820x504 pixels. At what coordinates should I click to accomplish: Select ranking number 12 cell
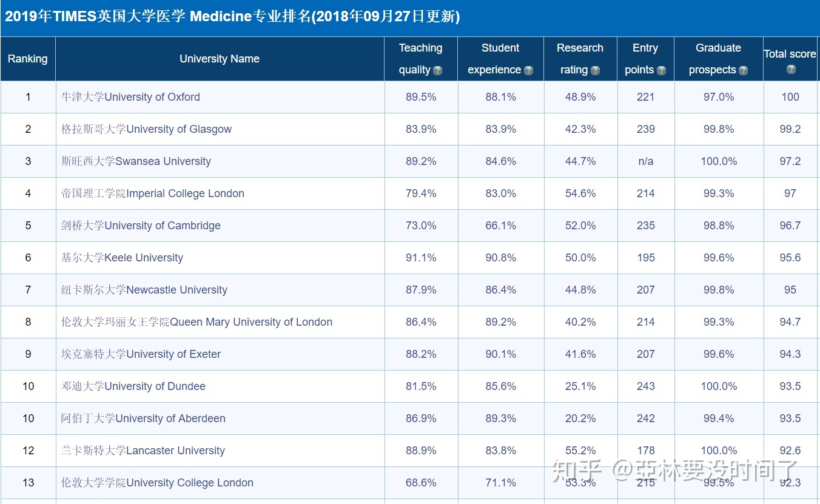[28, 451]
